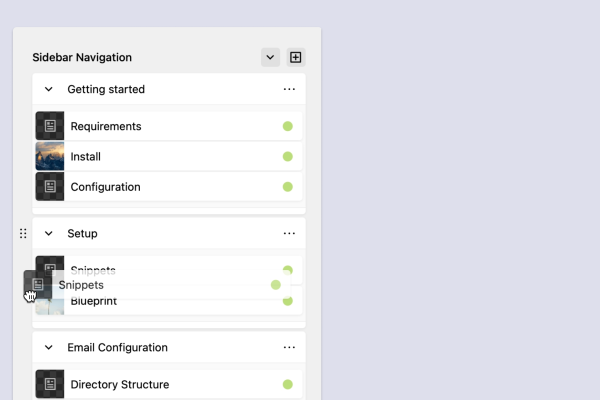Click the Requirements page icon
The height and width of the screenshot is (400, 600).
coord(50,126)
